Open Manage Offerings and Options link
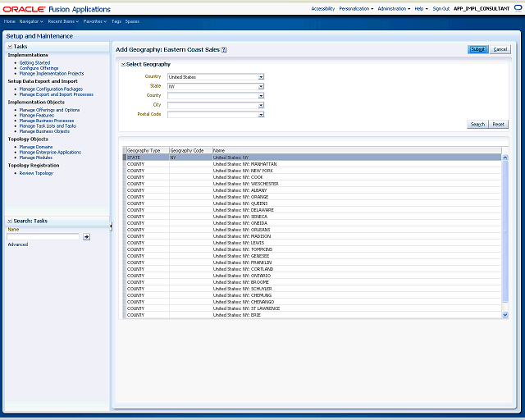 click(49, 110)
